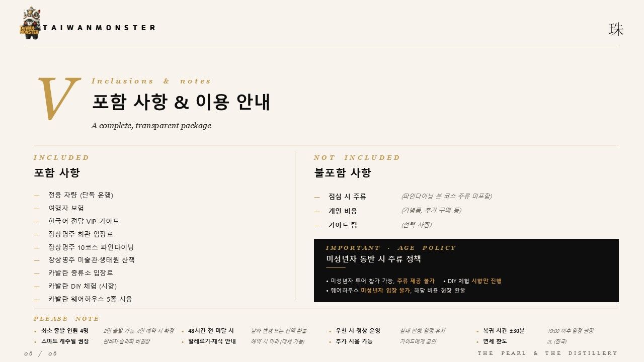
Task: Click the 면세 한도 note
Action: pyautogui.click(x=495, y=341)
